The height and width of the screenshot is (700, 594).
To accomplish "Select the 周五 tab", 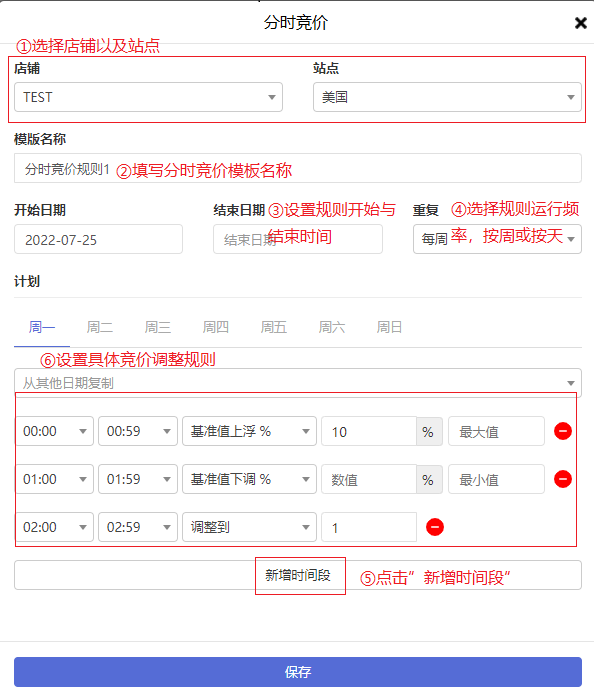I will pos(274,327).
